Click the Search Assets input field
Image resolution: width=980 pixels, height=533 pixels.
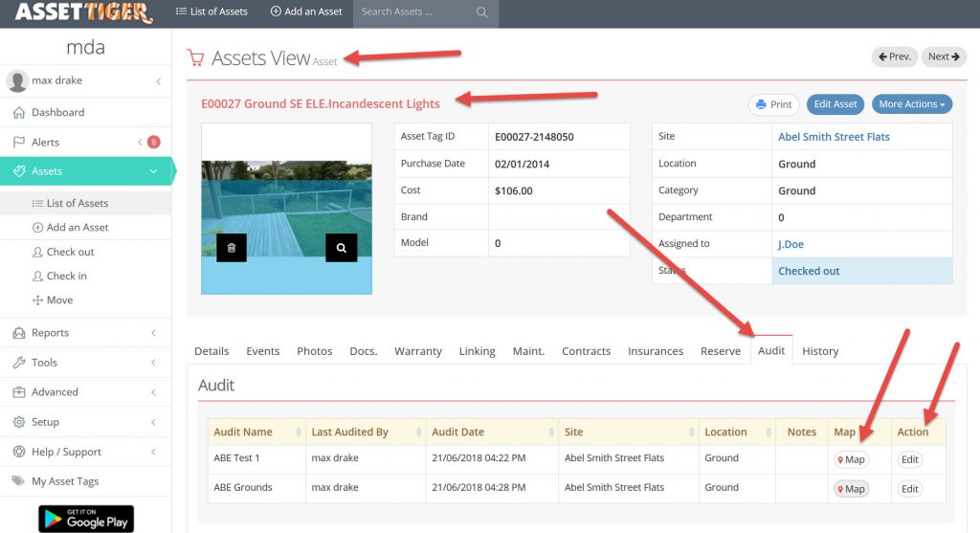415,12
